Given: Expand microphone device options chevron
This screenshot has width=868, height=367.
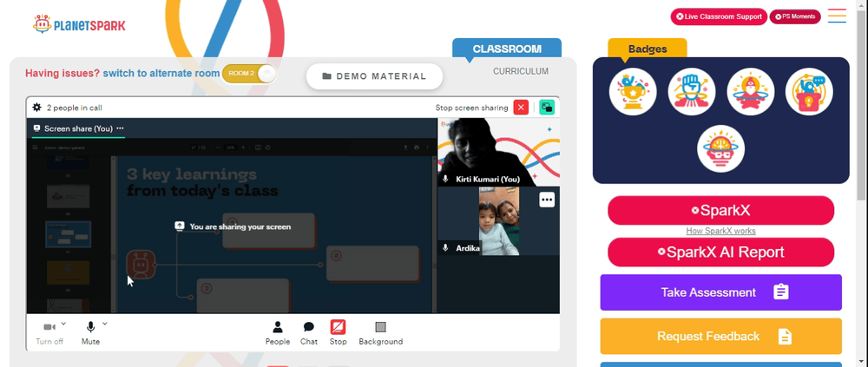Looking at the screenshot, I should coord(105,324).
